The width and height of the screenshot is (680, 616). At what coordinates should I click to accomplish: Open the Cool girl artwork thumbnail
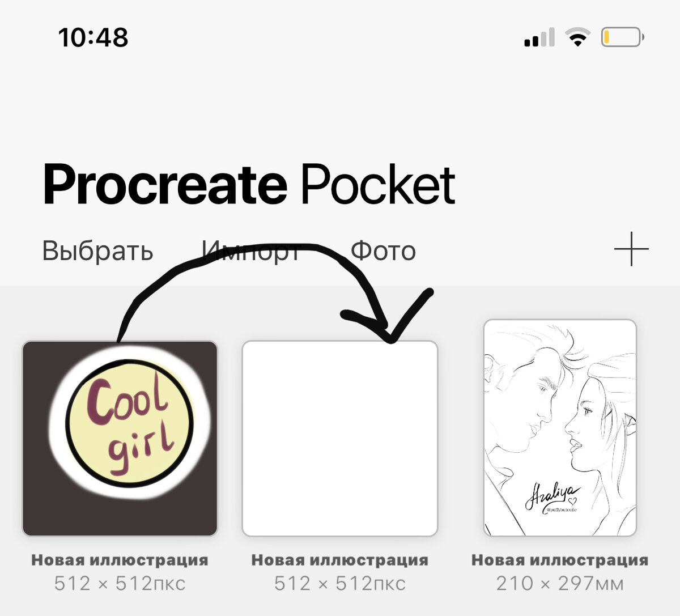tap(120, 438)
